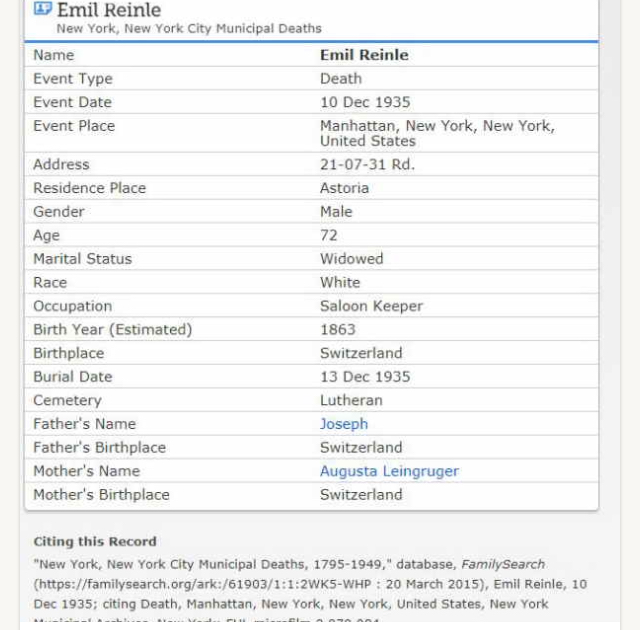Screen dimensions: 640x630
Task: Click the Cemetery value Lutheran
Action: (351, 400)
